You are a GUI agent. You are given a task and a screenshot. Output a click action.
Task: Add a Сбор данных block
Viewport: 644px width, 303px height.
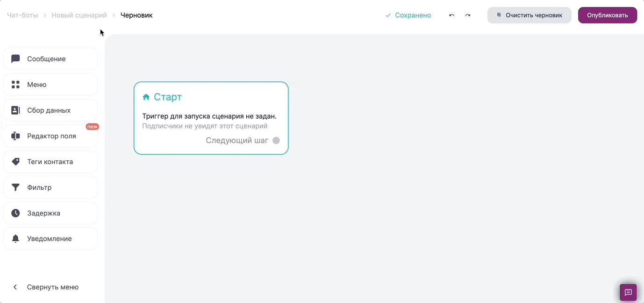[x=50, y=110]
